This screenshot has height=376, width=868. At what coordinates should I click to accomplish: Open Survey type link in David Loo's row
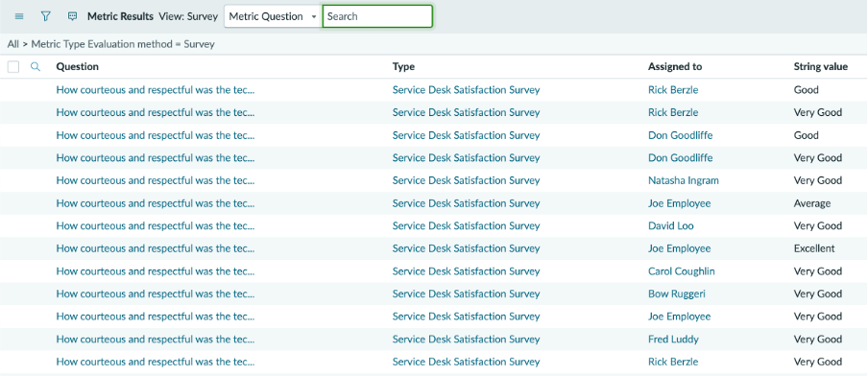click(x=466, y=225)
